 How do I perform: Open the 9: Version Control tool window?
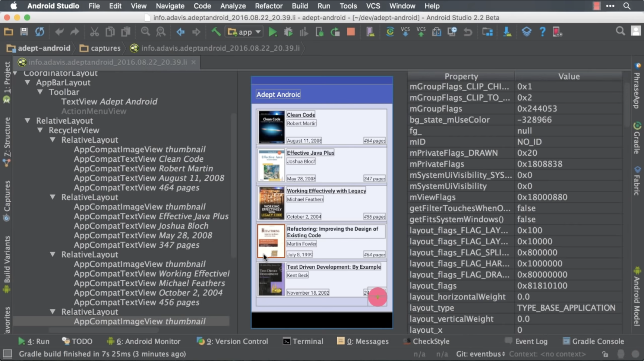point(232,341)
